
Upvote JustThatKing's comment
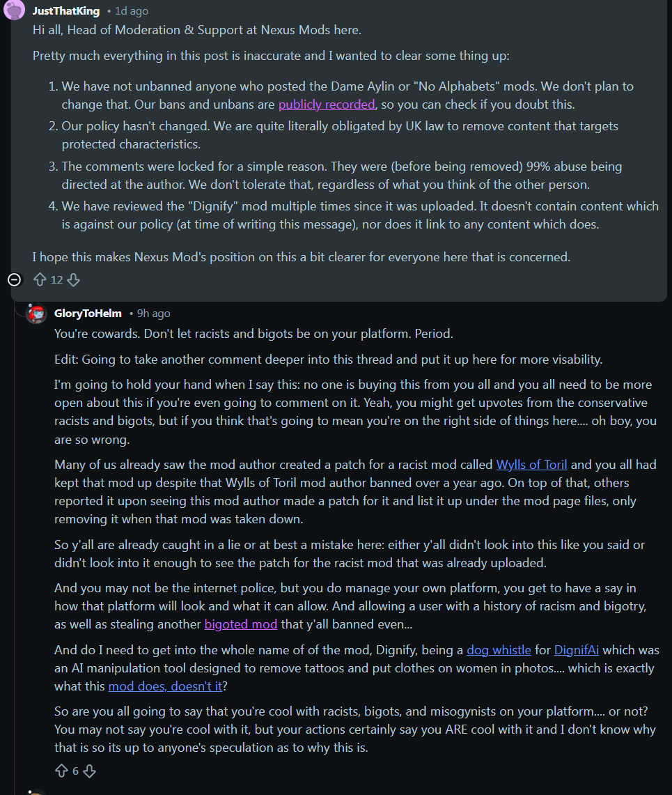click(40, 280)
